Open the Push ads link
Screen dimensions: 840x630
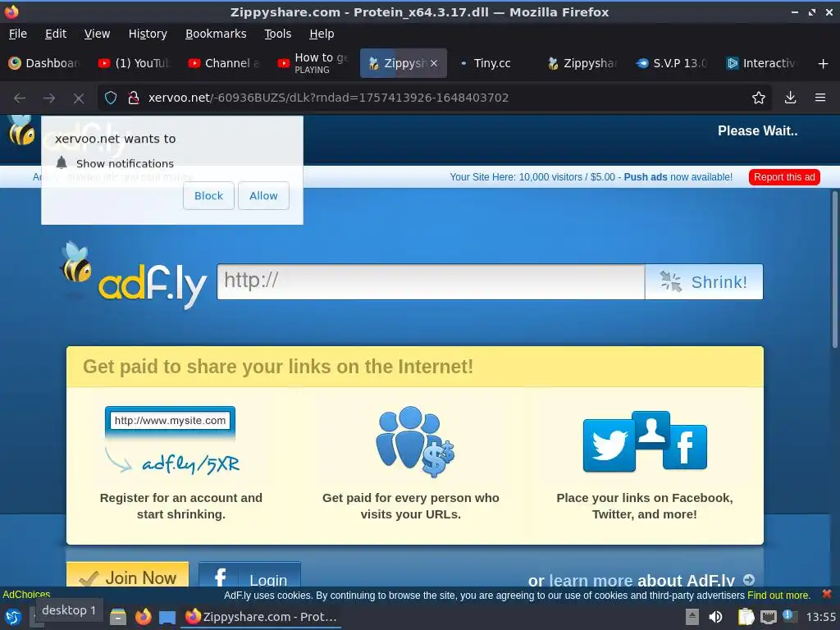point(646,177)
